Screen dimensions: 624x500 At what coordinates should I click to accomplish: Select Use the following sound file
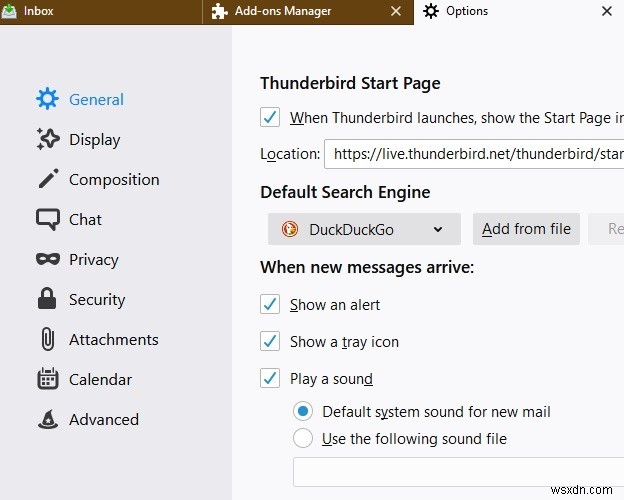(x=302, y=438)
